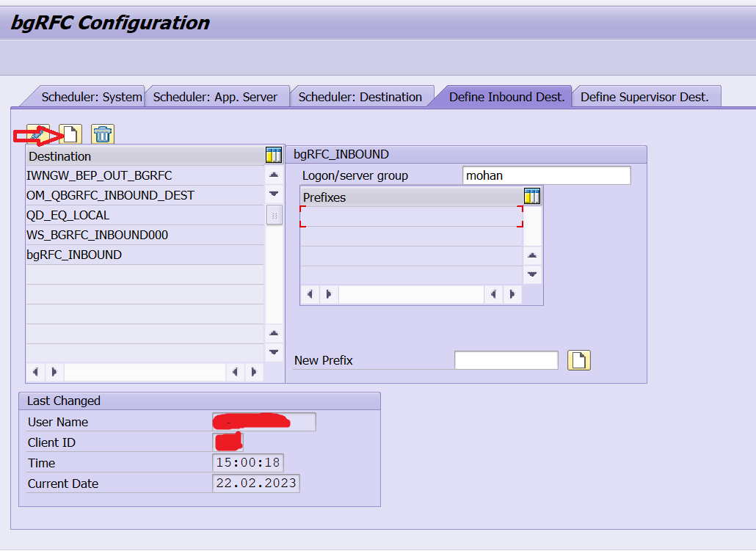
Task: Click the down scroll arrow of Destination list
Action: click(273, 194)
